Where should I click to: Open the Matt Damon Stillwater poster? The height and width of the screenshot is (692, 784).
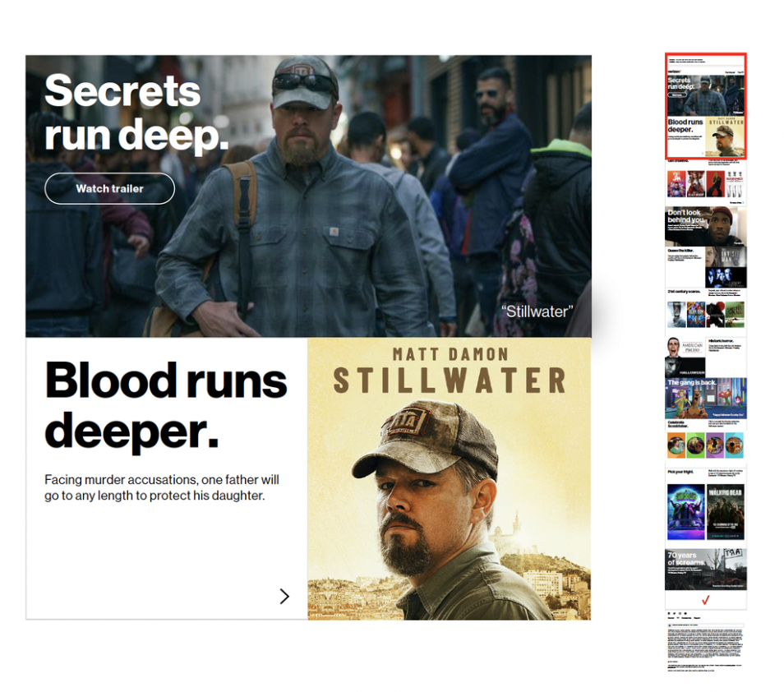coord(449,478)
